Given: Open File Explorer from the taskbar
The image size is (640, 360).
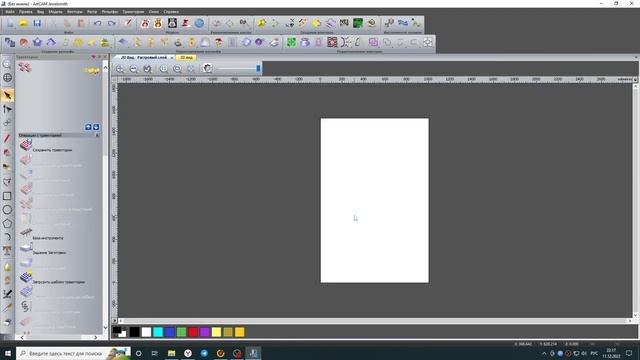Looking at the screenshot, I should tap(171, 353).
